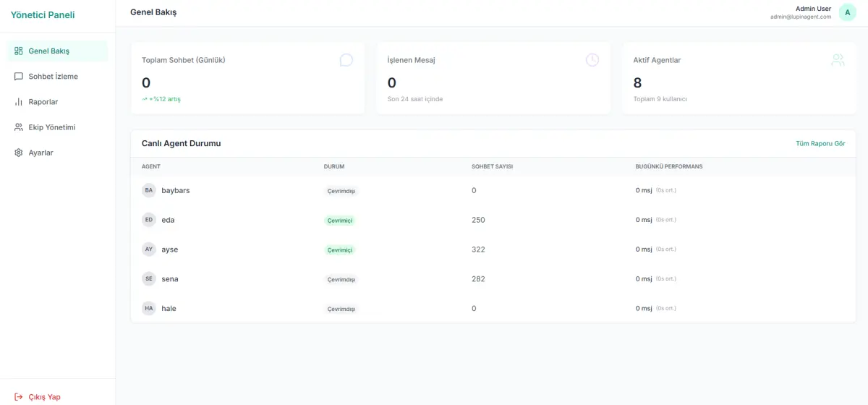Screen dimensions: 868x405
Task: Click the chat count 322 for ayse
Action: pyautogui.click(x=478, y=250)
